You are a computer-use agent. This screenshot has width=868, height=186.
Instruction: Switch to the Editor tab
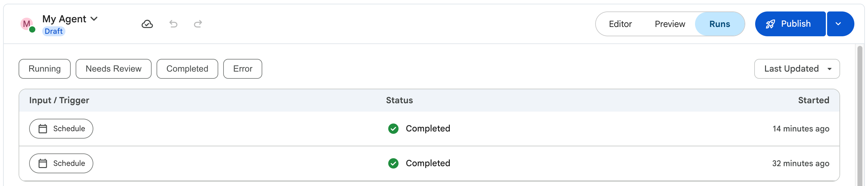click(620, 24)
